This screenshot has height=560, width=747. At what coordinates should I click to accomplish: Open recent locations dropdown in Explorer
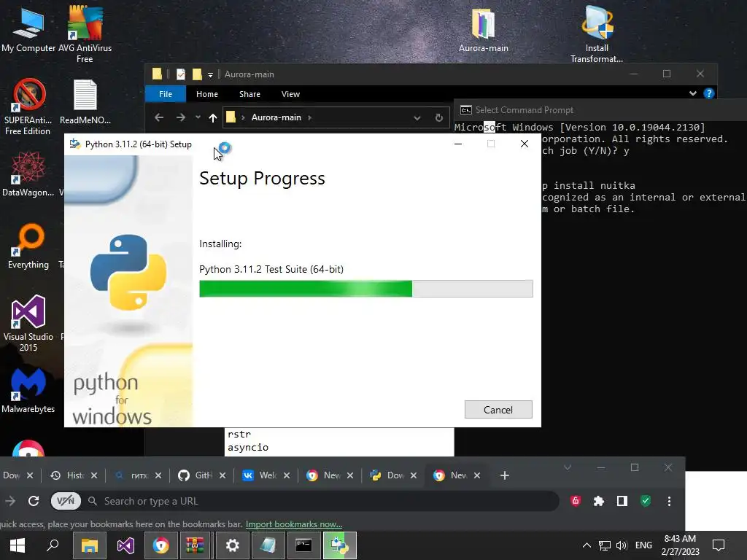click(x=198, y=117)
